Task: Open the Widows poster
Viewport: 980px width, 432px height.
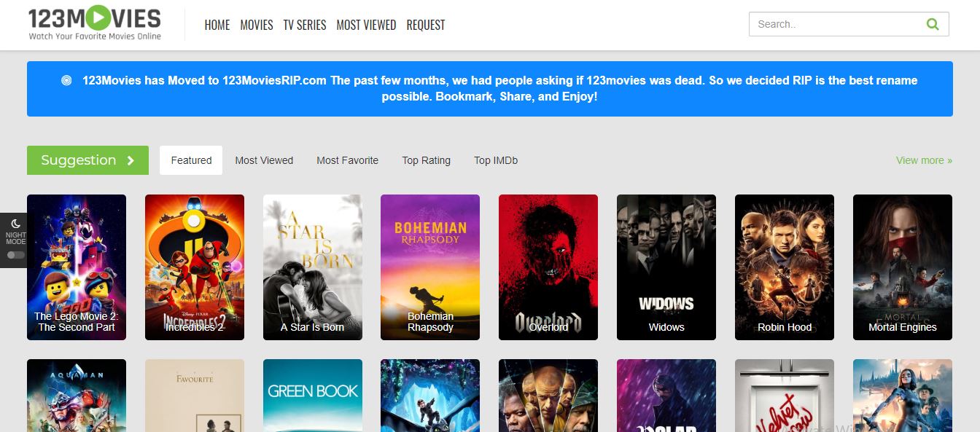Action: pos(666,267)
